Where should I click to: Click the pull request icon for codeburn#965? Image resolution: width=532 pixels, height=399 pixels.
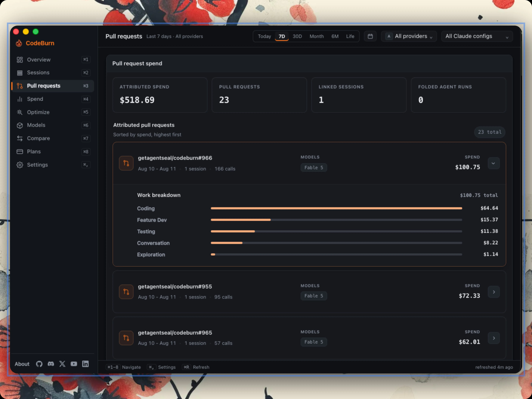126,338
